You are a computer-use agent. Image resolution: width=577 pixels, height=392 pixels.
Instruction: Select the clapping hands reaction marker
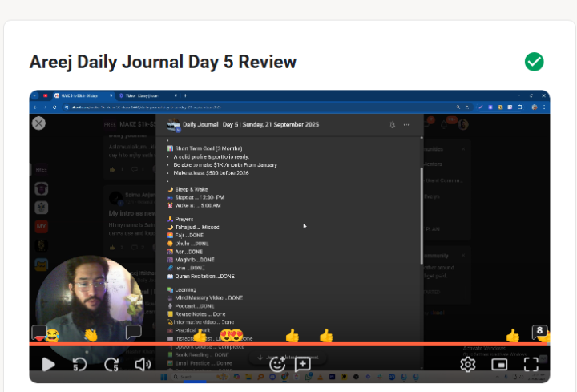click(x=91, y=335)
